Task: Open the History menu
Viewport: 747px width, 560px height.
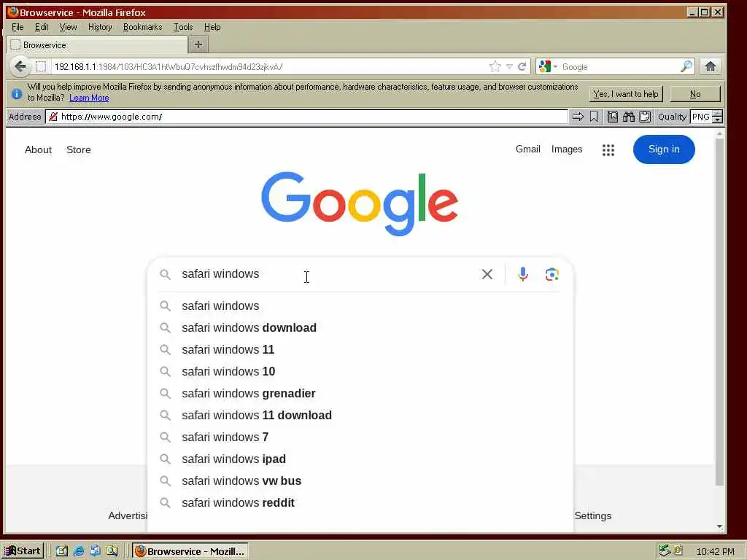Action: coord(100,27)
